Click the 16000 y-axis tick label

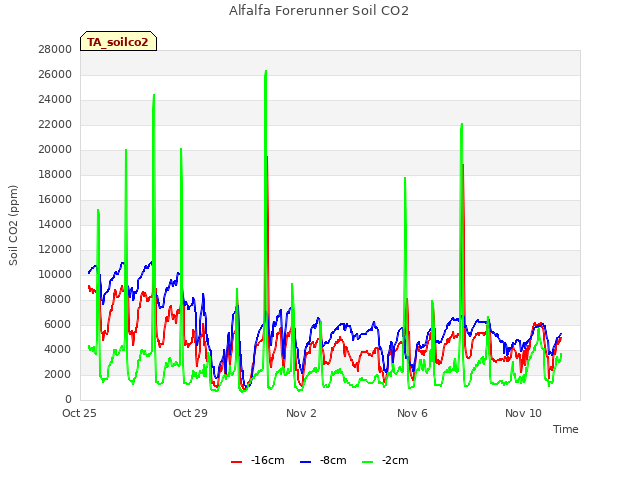tap(55, 200)
